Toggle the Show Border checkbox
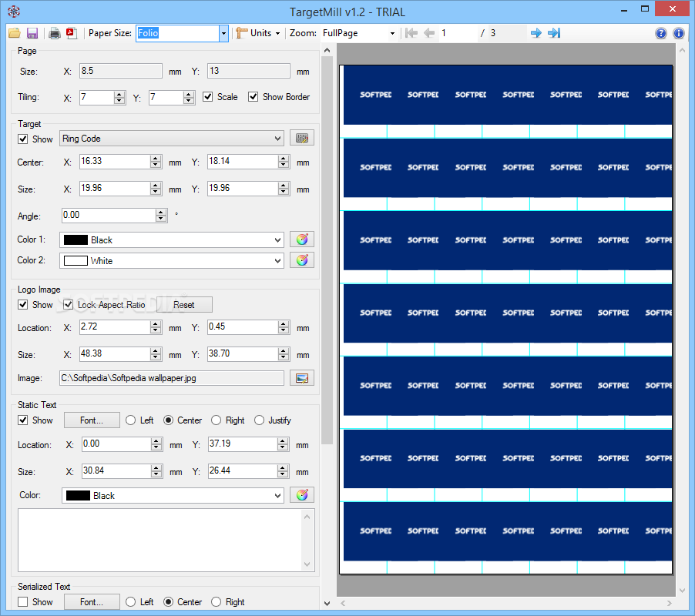This screenshot has width=695, height=616. [x=253, y=96]
